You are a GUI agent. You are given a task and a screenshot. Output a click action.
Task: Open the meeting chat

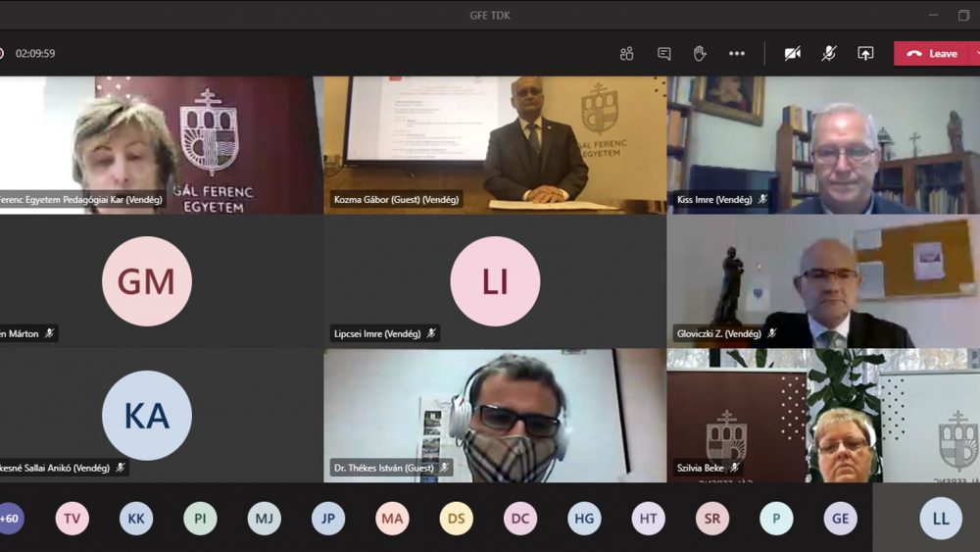(663, 54)
